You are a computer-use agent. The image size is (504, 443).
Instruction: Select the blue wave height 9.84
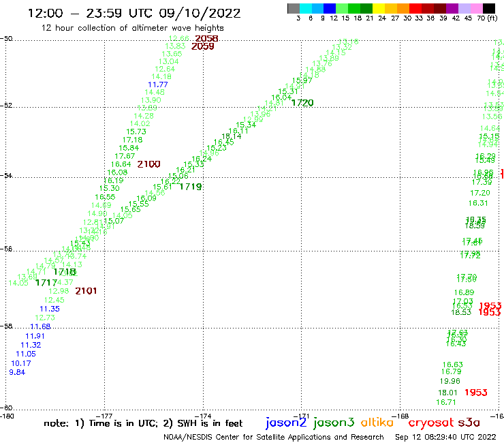pos(17,372)
